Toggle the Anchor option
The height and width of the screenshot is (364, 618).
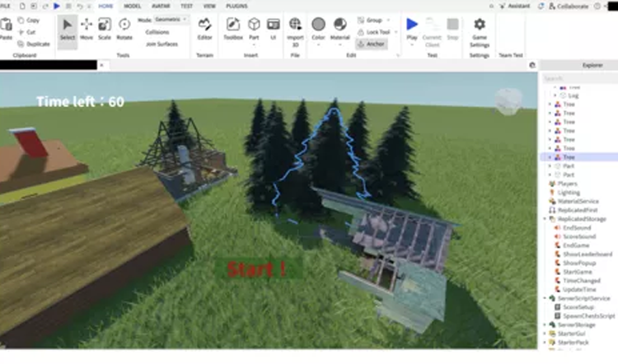pos(372,44)
